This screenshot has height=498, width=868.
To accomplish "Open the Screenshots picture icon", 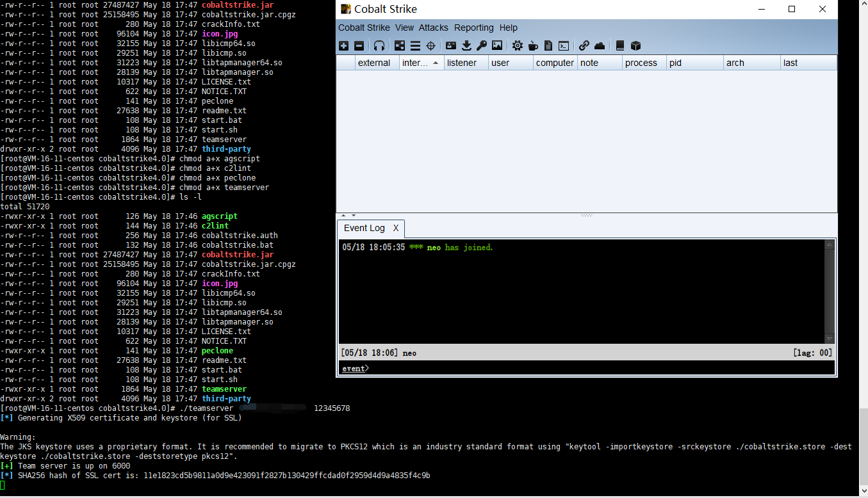I will coord(497,45).
